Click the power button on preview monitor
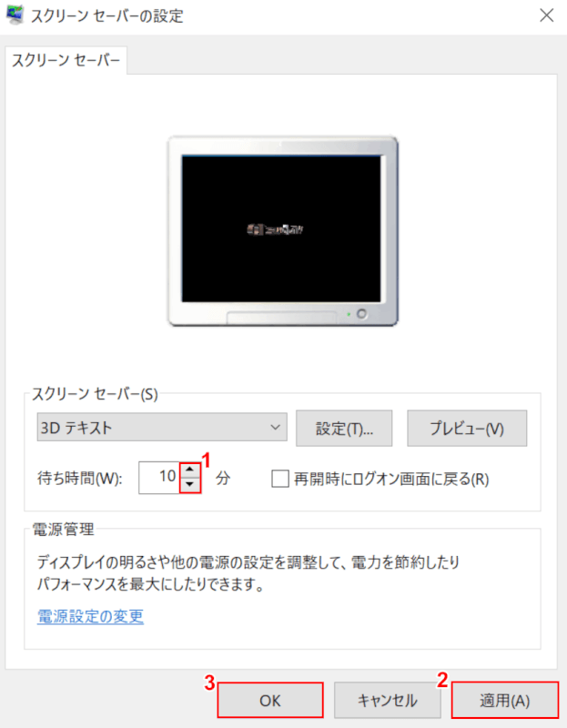Image resolution: width=567 pixels, height=728 pixels. (x=361, y=314)
